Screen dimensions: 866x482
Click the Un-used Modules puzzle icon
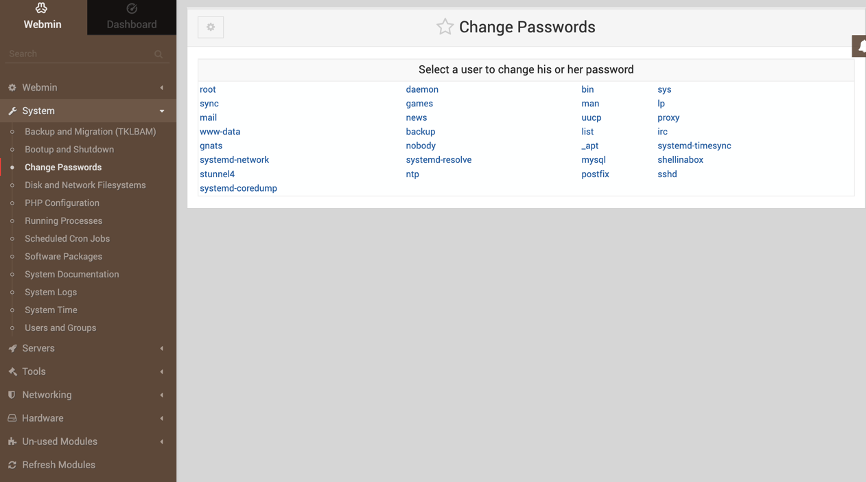coord(12,442)
